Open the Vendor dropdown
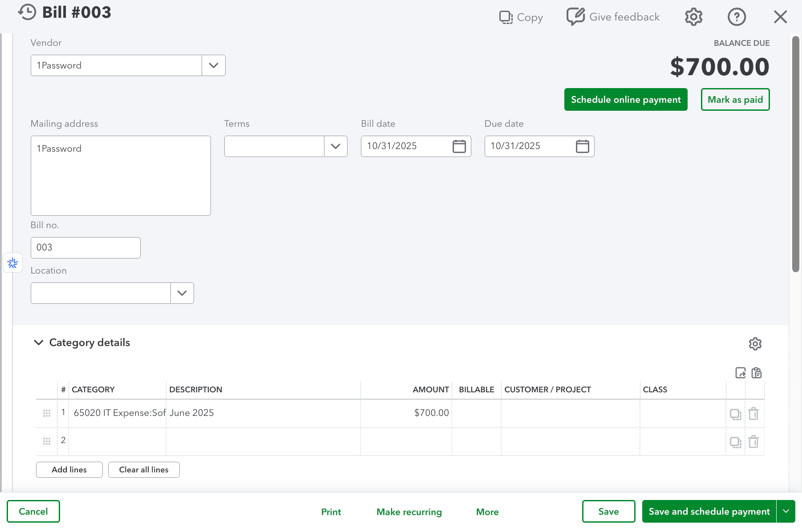Viewport: 802px width, 532px height. pyautogui.click(x=213, y=65)
